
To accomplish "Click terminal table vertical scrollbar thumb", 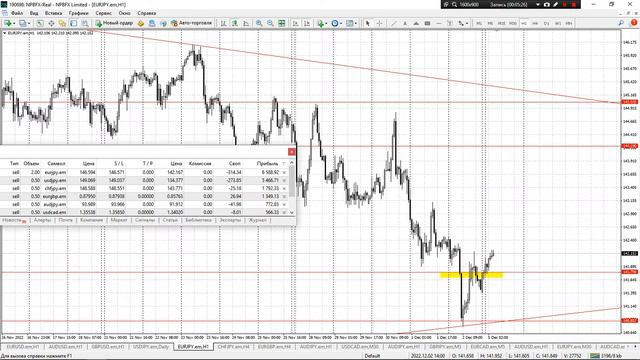I will (291, 182).
